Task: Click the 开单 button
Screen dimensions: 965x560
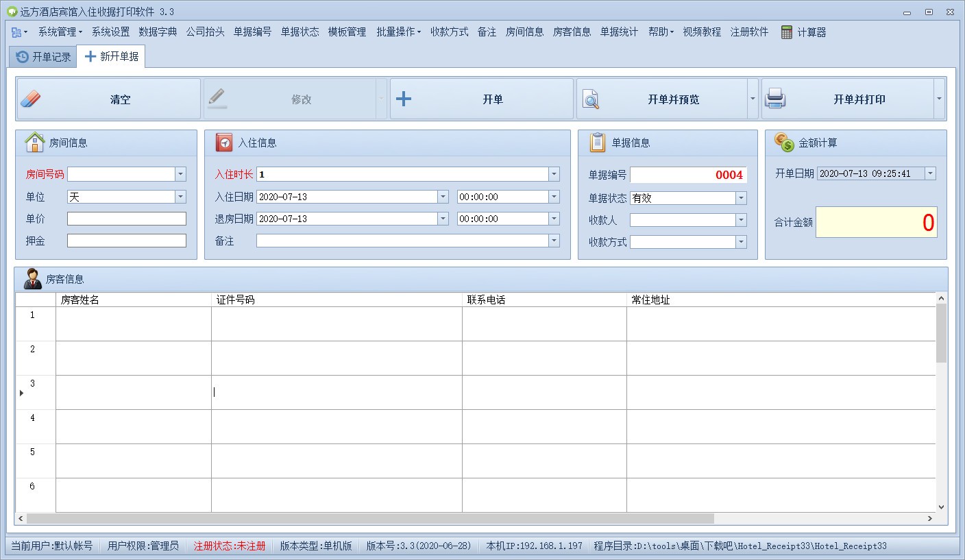Action: point(482,99)
